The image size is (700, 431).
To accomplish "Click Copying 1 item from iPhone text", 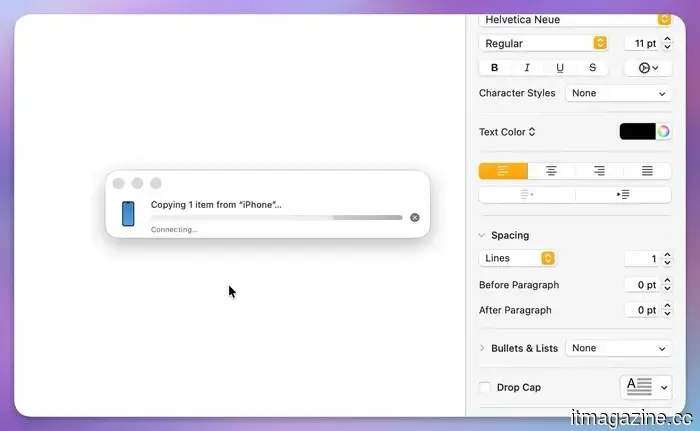I will tap(216, 205).
